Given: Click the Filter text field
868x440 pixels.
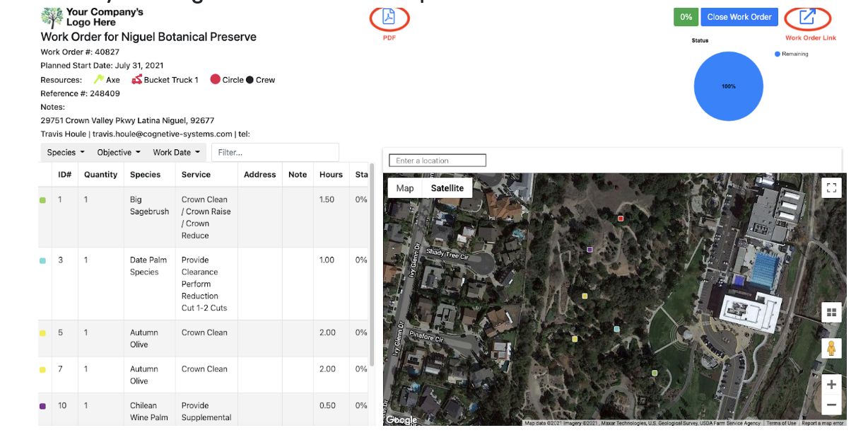Looking at the screenshot, I should [275, 152].
